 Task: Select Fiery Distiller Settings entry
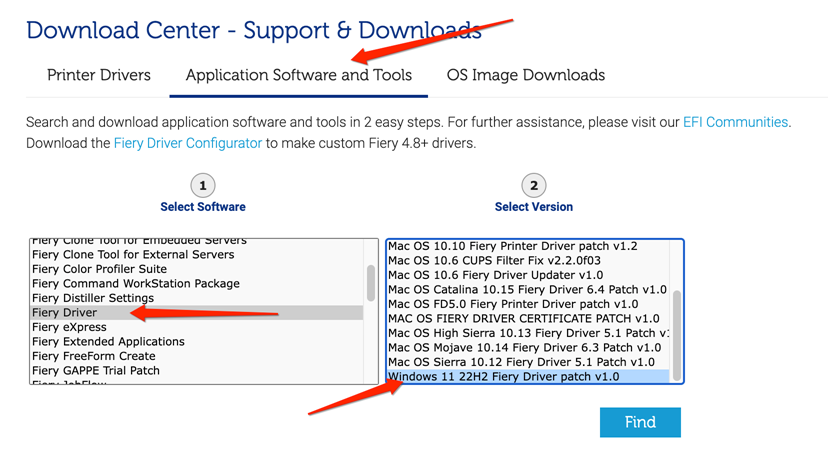click(x=93, y=298)
